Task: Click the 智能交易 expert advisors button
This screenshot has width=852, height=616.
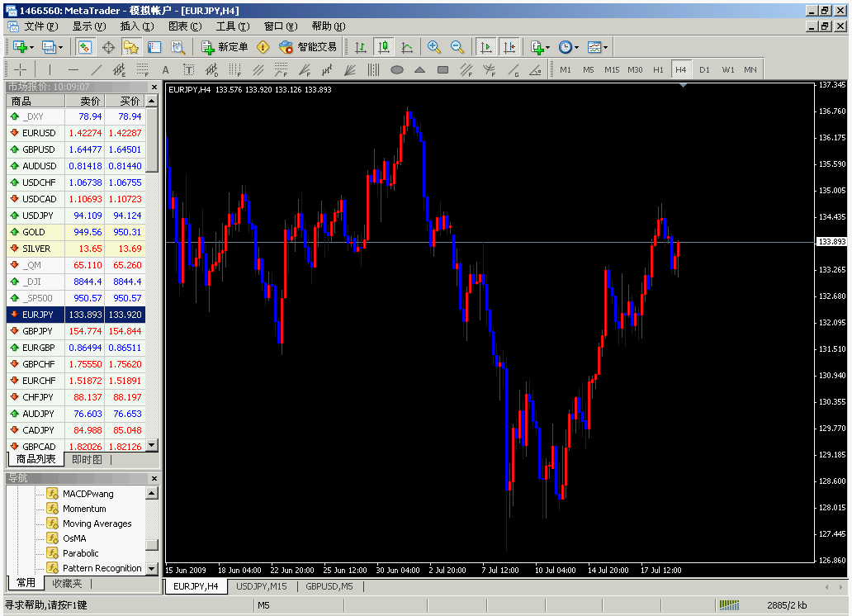Action: point(309,47)
